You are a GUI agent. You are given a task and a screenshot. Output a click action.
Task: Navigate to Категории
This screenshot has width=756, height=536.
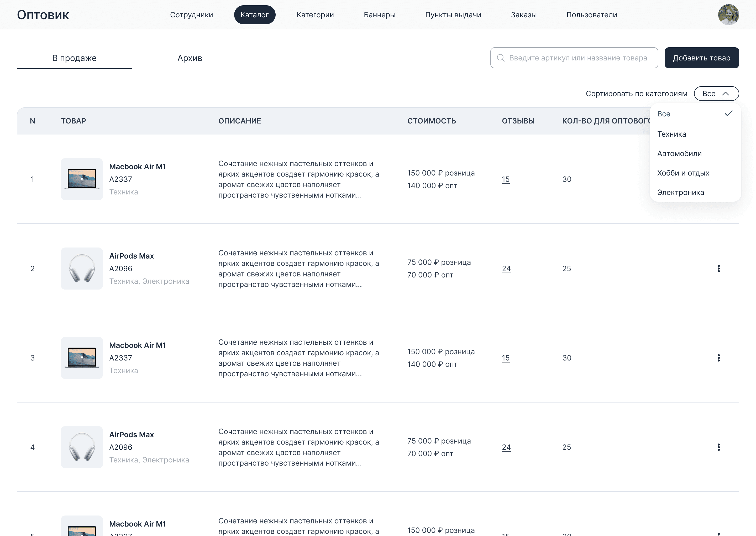click(x=315, y=15)
